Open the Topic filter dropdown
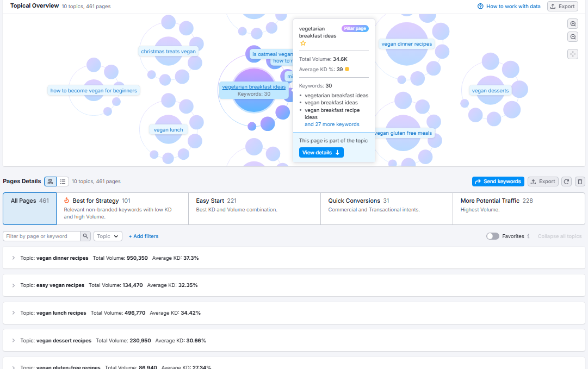This screenshot has width=588, height=369. tap(108, 236)
